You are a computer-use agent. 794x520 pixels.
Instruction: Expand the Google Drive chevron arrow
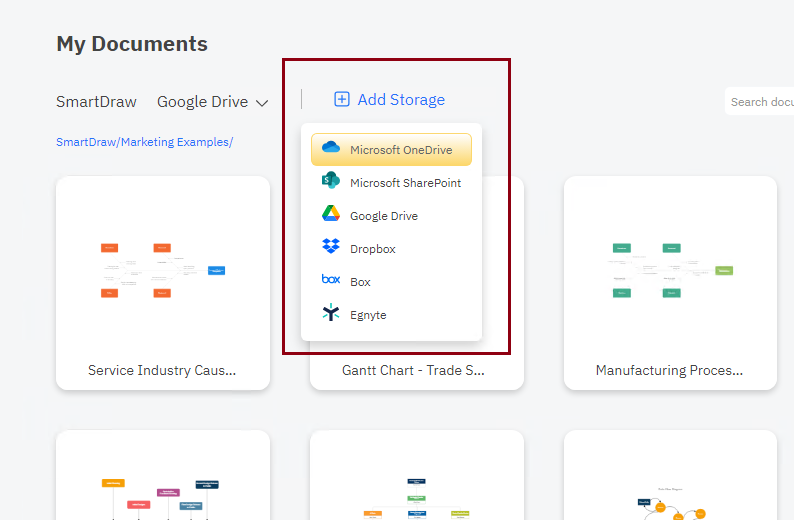coord(262,103)
